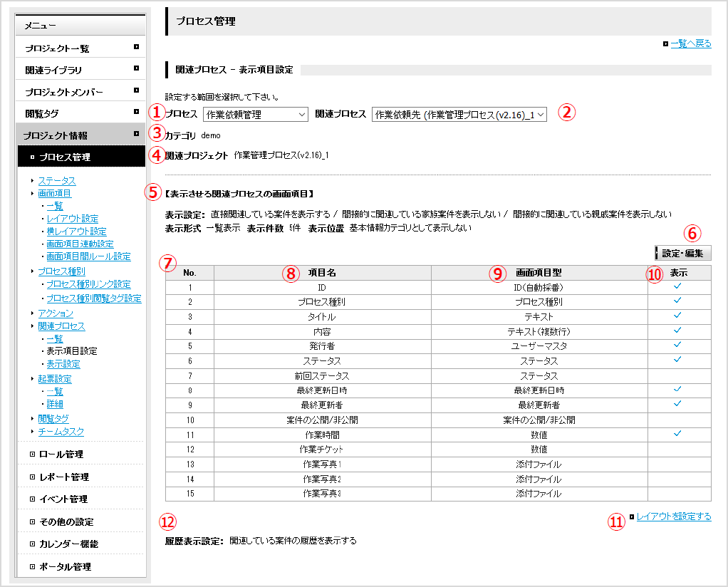Viewport: 728px width, 587px height.
Task: Open 詳細 under 起票設定
Action: click(x=55, y=404)
